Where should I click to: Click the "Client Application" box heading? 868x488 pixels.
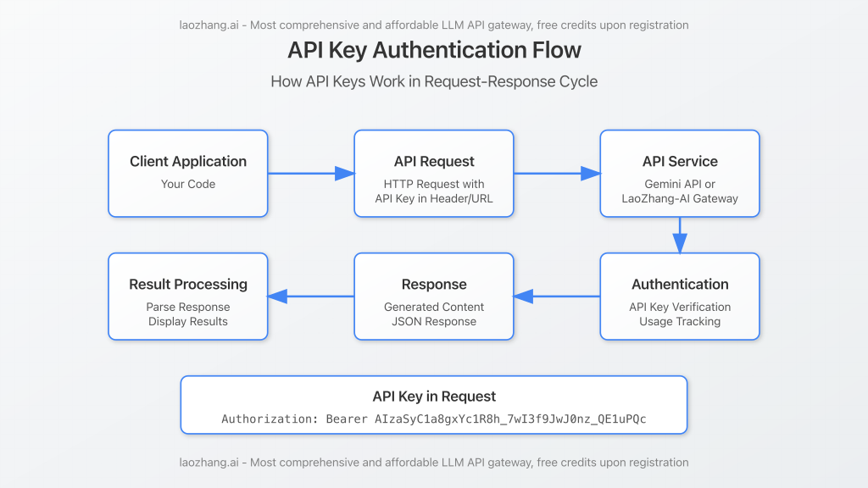point(188,162)
